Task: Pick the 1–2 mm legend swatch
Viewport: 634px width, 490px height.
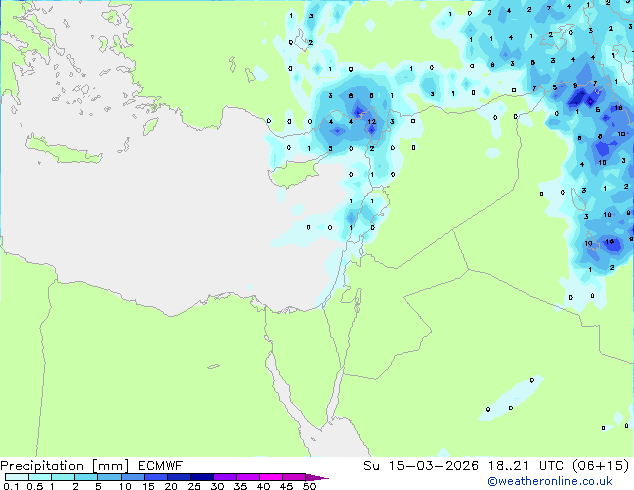Action: click(x=63, y=477)
